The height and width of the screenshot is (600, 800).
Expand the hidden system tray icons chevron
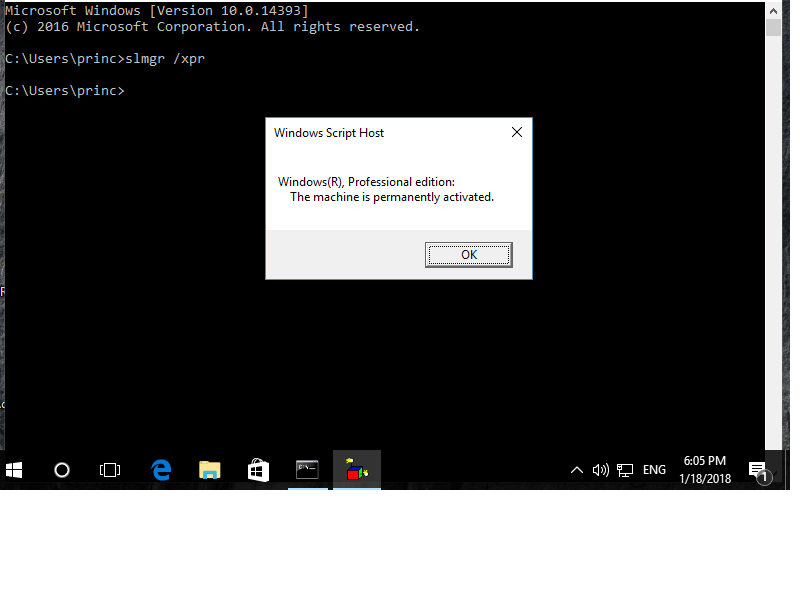point(577,470)
